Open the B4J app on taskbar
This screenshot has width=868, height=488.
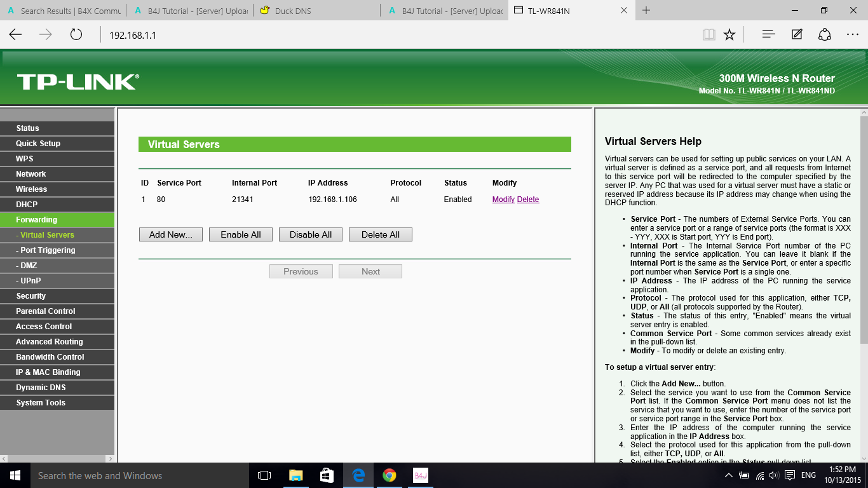[x=421, y=475]
